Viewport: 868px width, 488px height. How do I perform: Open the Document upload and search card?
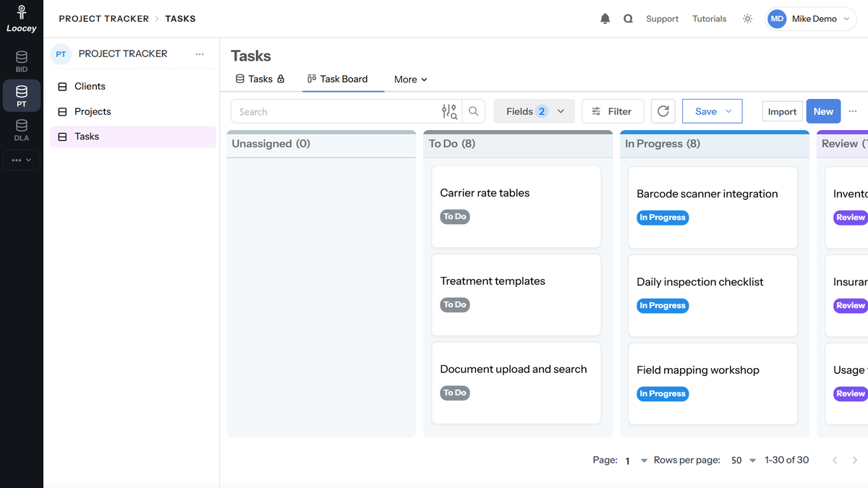click(516, 383)
